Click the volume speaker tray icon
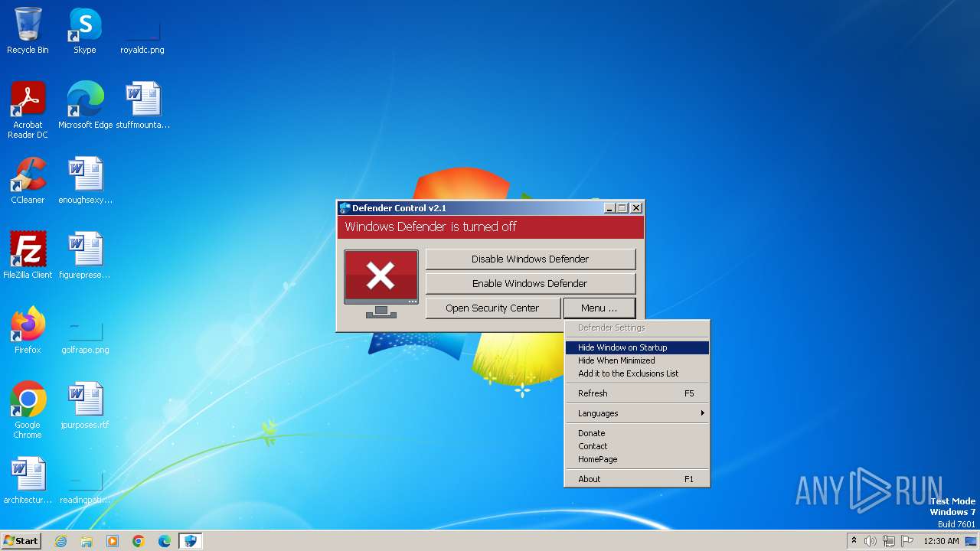Screen dimensions: 980x551 click(x=871, y=541)
